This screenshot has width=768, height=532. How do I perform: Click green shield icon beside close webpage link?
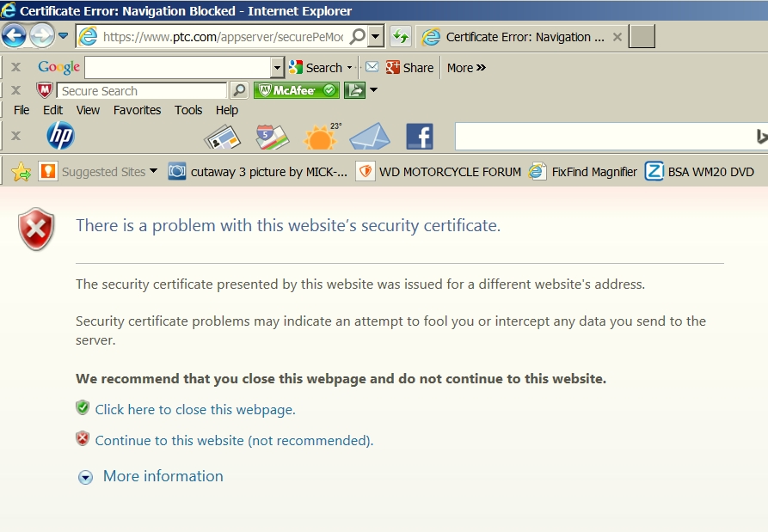pos(83,407)
